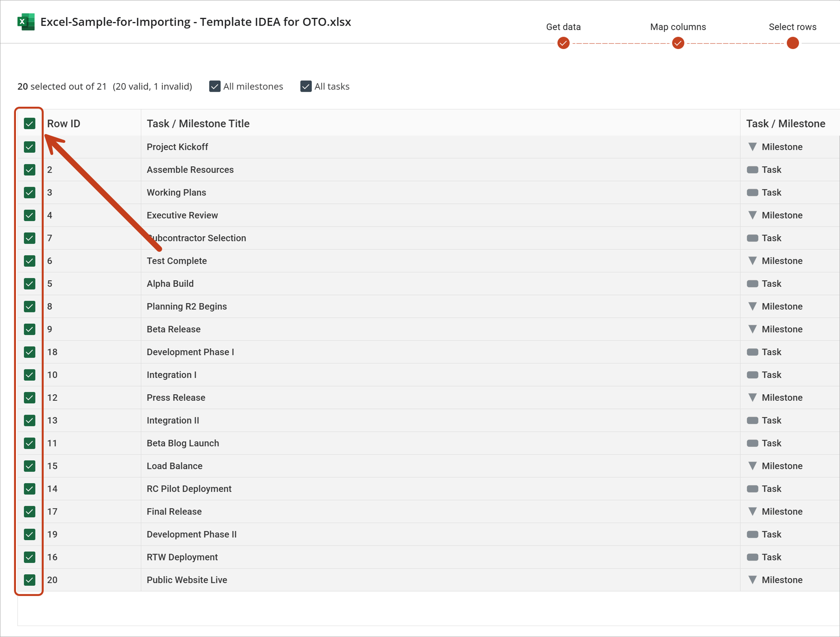Click the Excel file icon in the header
Image resolution: width=840 pixels, height=637 pixels.
pos(25,22)
